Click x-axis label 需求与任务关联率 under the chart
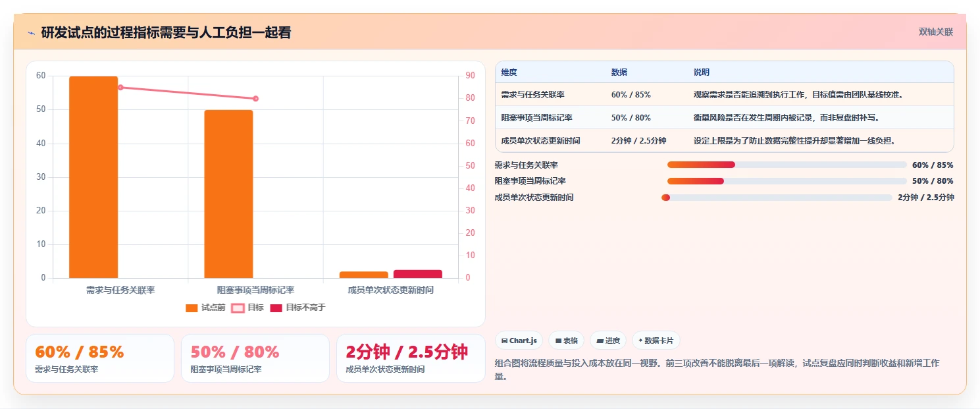Viewport: 980px width, 409px height. click(120, 290)
